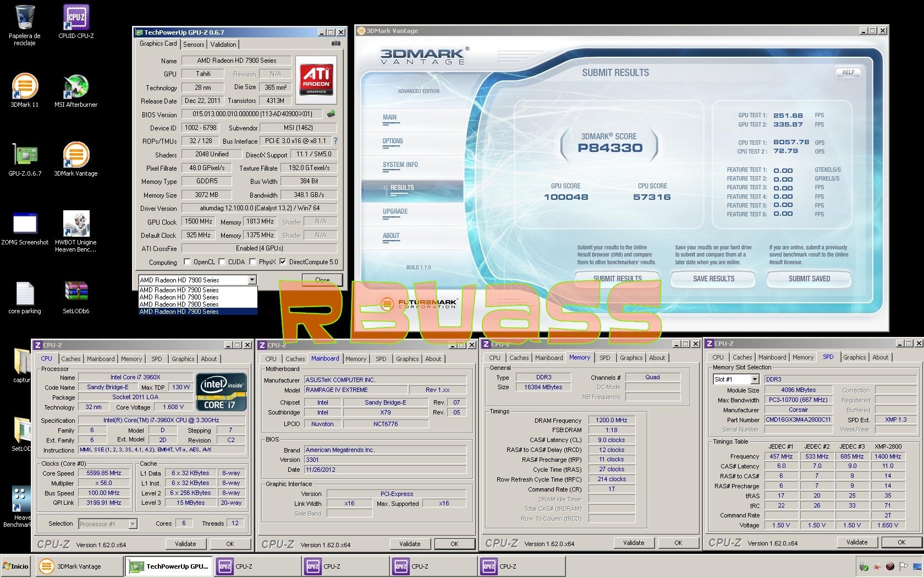Click the BIOS Version value 3301 in CPU-Z
This screenshot has width=924, height=578.
point(386,460)
